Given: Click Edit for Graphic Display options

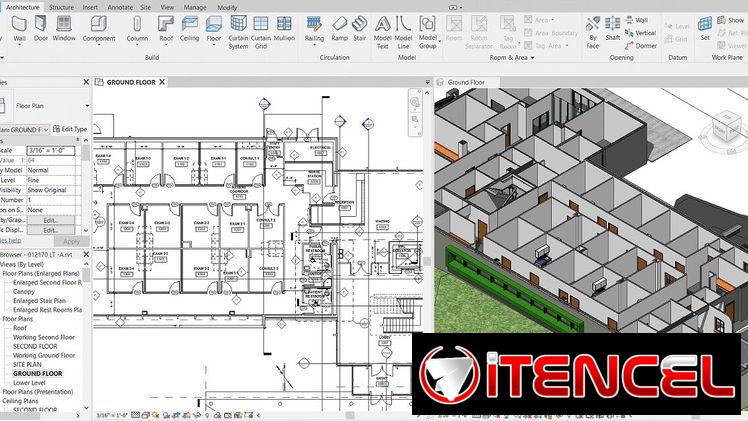Looking at the screenshot, I should [x=51, y=230].
